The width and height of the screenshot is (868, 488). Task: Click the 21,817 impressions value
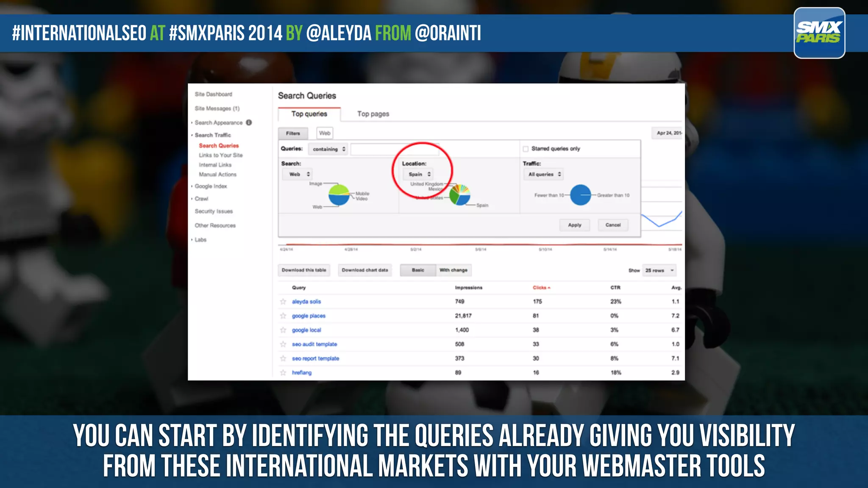click(463, 316)
